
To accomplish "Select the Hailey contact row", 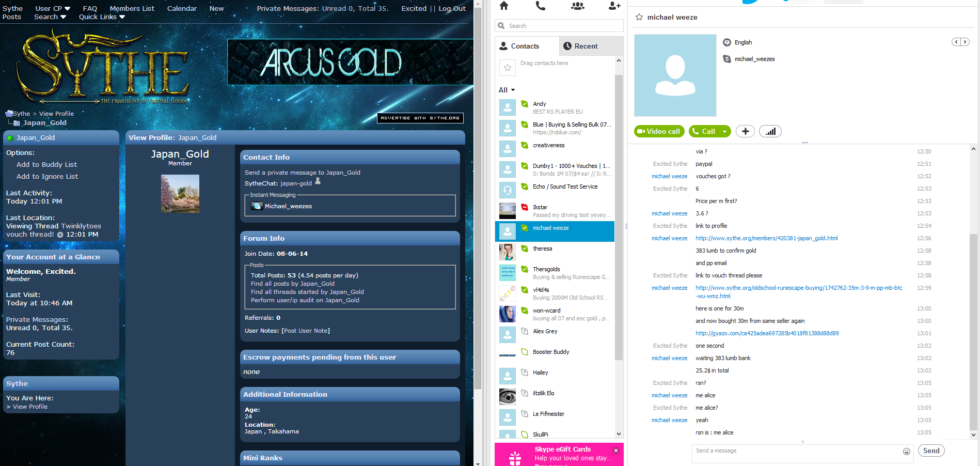I will click(555, 376).
